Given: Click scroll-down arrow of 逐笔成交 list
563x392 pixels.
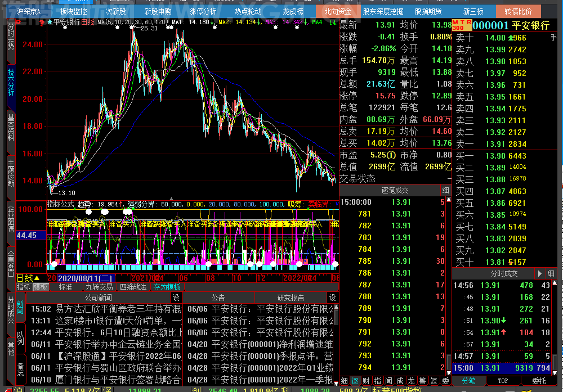Looking at the screenshot, I should 449,373.
